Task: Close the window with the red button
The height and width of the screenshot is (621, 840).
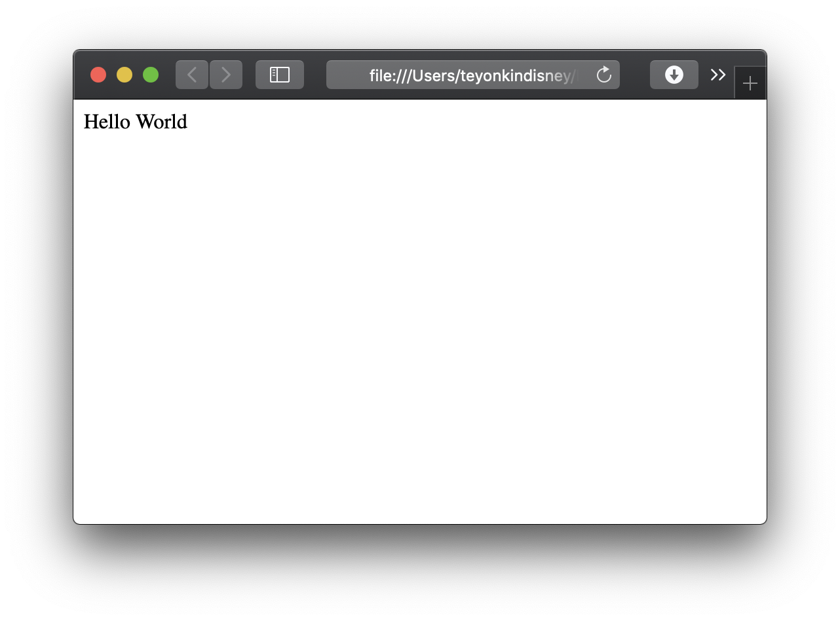Action: pyautogui.click(x=98, y=75)
